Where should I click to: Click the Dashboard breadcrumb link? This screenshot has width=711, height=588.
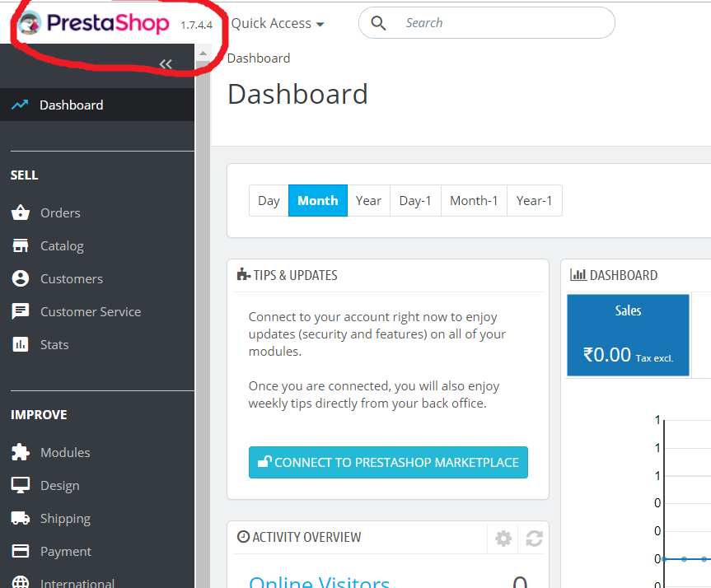pyautogui.click(x=259, y=58)
